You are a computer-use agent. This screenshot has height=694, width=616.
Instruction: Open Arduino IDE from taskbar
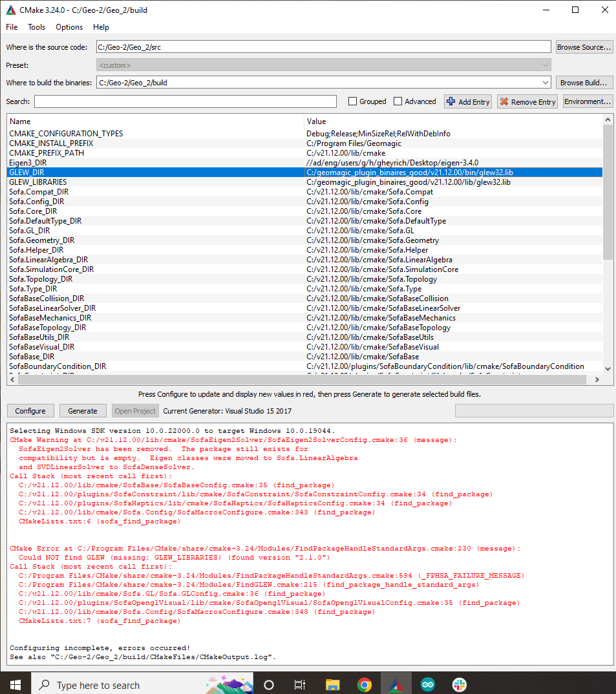coord(428,685)
